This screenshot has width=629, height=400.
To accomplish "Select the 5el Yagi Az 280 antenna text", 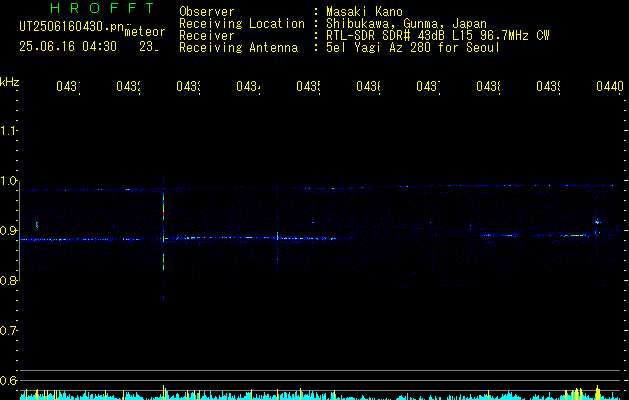I will (x=413, y=48).
